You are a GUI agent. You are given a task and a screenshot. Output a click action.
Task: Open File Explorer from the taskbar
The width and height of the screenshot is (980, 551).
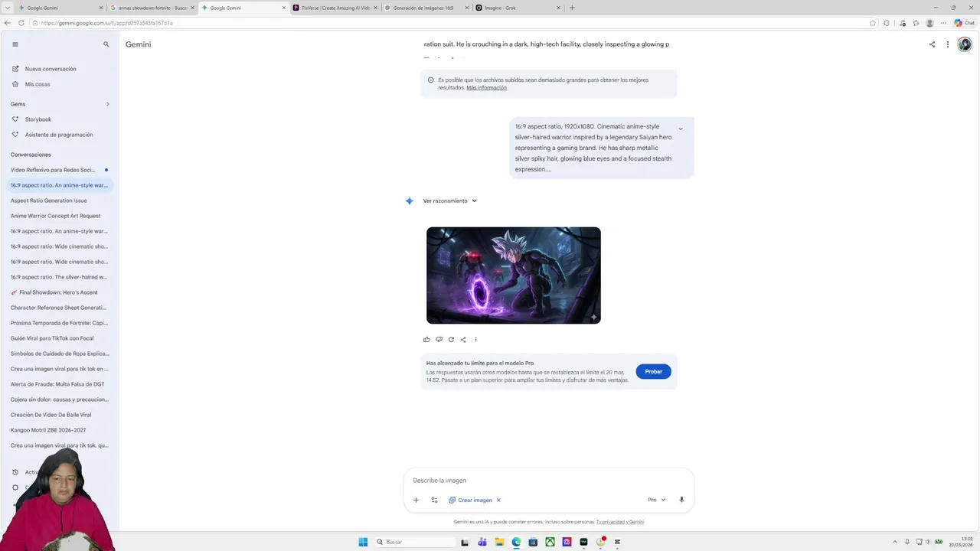499,542
